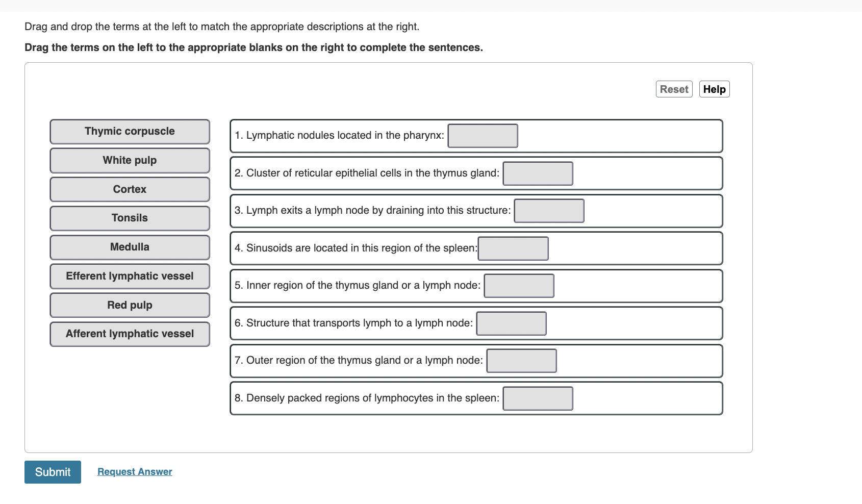Click the blank for inner thymus region
Image resolution: width=862 pixels, height=504 pixels.
pyautogui.click(x=519, y=286)
